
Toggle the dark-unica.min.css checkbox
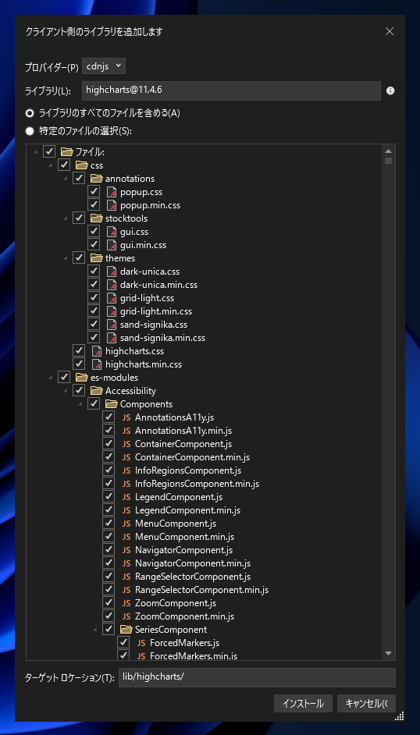[x=93, y=285]
